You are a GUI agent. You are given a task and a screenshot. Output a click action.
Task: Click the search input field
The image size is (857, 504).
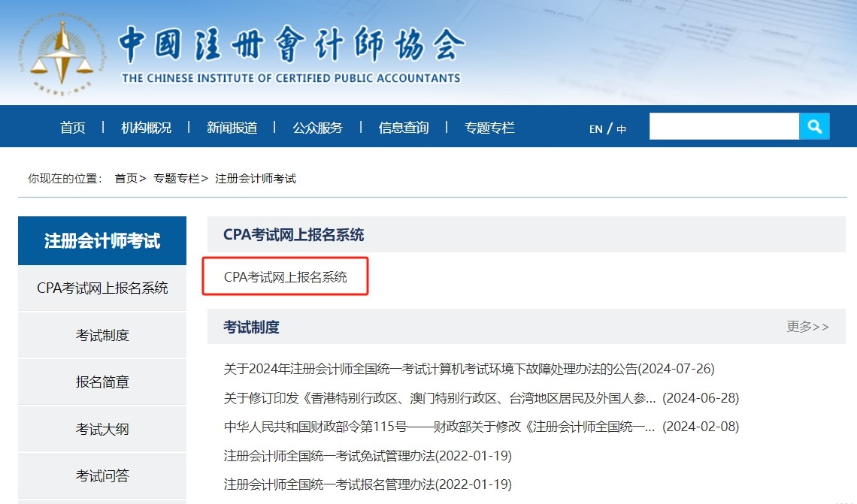723,126
